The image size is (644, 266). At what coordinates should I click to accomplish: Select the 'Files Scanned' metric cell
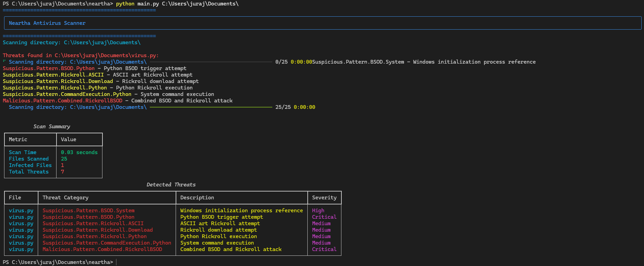click(x=29, y=159)
